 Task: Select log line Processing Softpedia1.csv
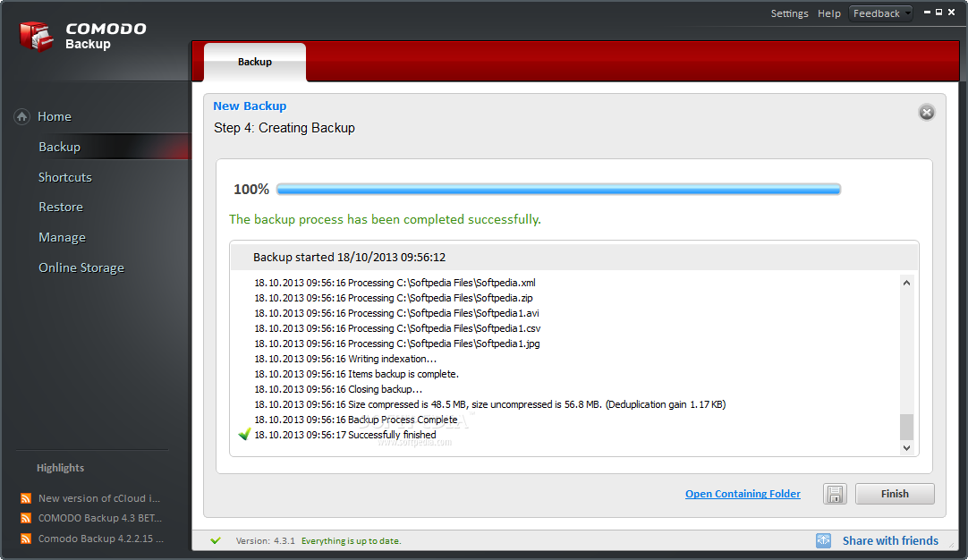point(397,328)
